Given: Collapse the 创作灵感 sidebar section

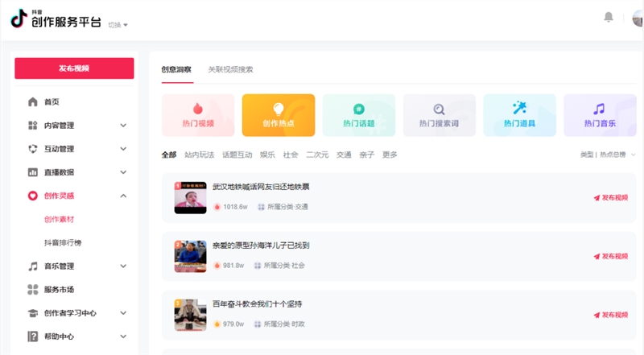Looking at the screenshot, I should click(x=123, y=196).
